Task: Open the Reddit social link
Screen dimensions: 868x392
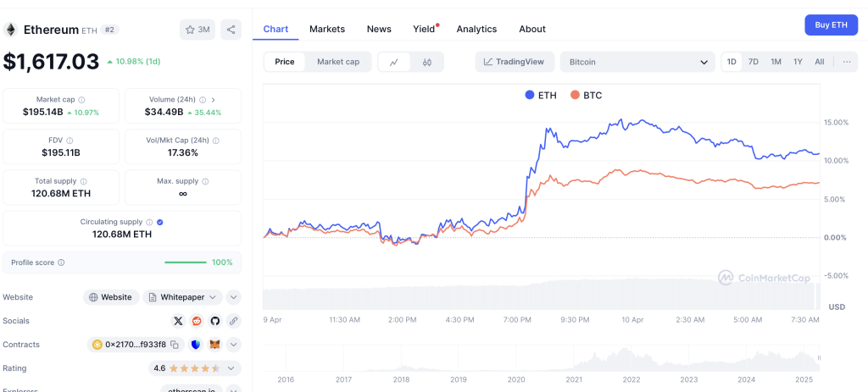Action: point(197,321)
